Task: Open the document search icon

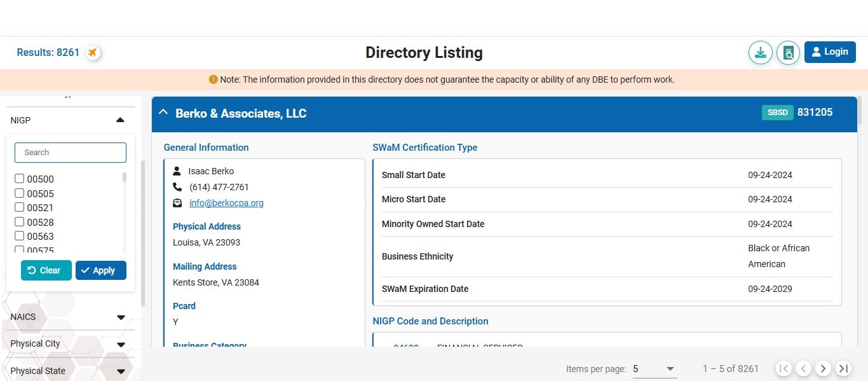Action: [x=788, y=52]
